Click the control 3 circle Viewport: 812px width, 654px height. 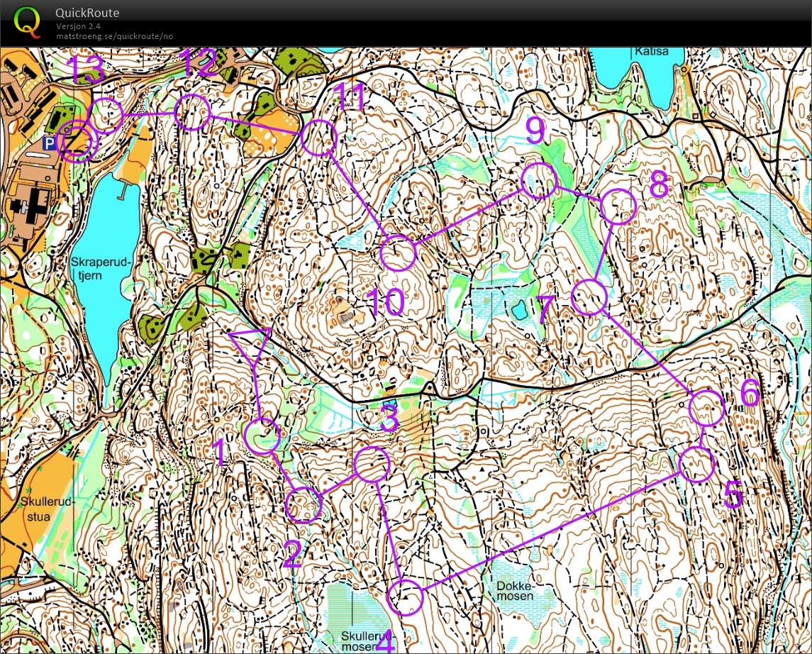click(x=372, y=465)
